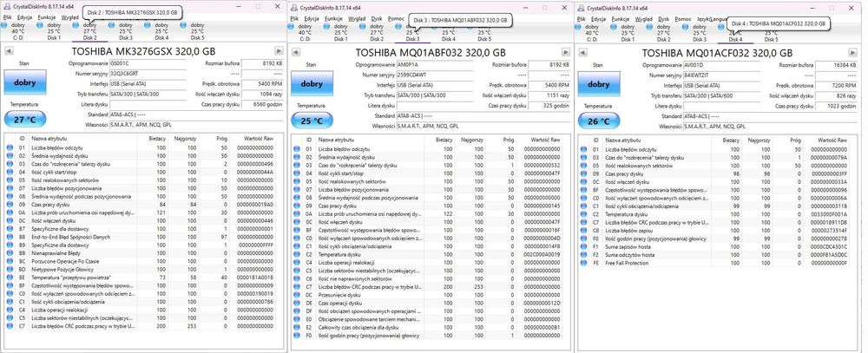Screen dimensions: 868x353
Task: Select Disk 5 tab in MK3276GSX window
Action: (198, 31)
